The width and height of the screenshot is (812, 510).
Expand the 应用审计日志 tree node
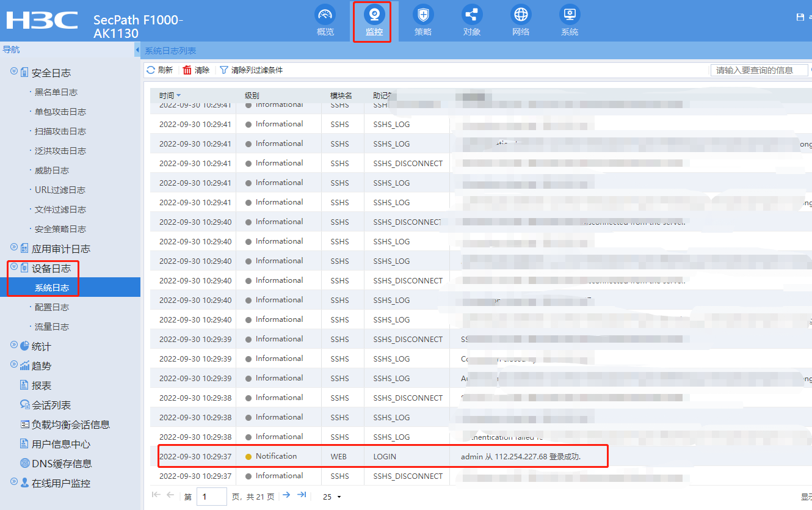[14, 248]
